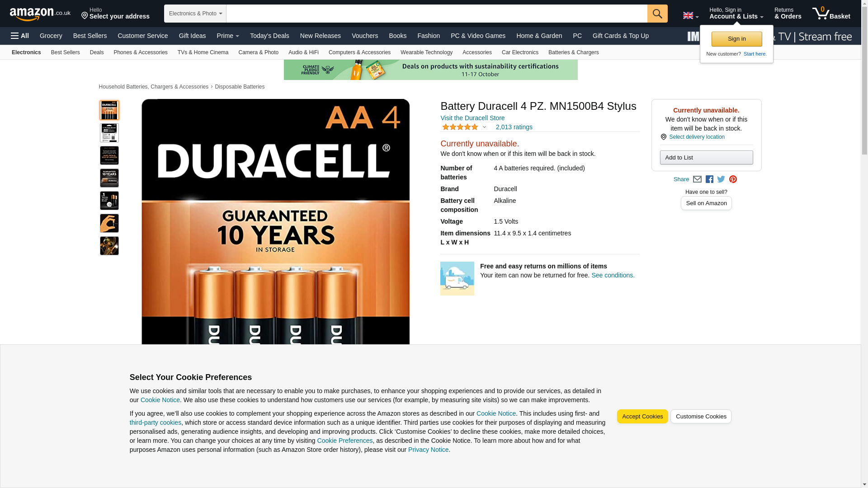Open Today's Deals in navigation bar
Viewport: 868px width, 488px height.
(x=269, y=36)
